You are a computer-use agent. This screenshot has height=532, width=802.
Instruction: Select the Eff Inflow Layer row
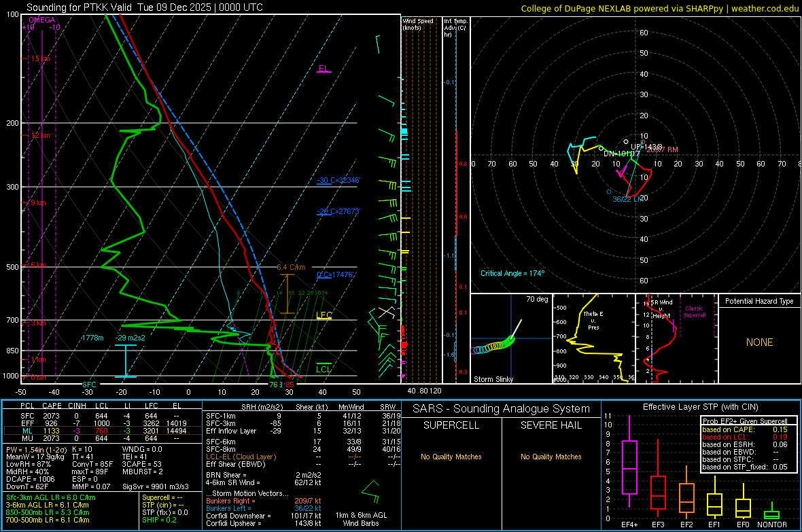point(303,431)
